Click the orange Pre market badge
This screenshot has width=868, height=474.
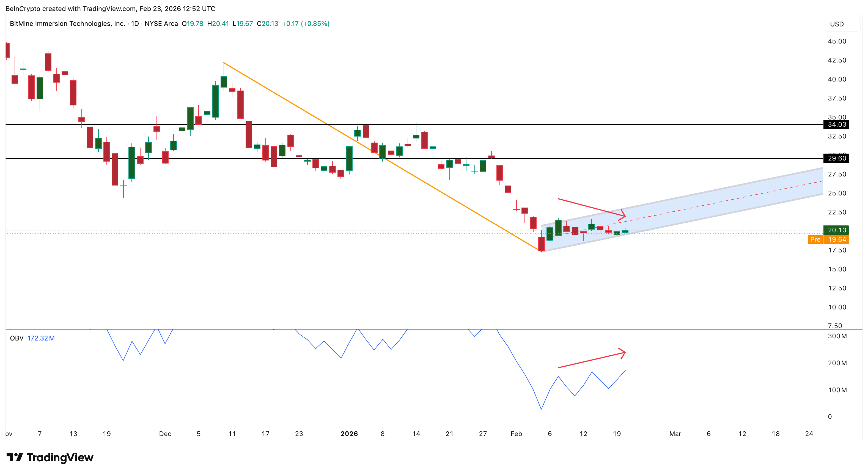[x=815, y=239]
